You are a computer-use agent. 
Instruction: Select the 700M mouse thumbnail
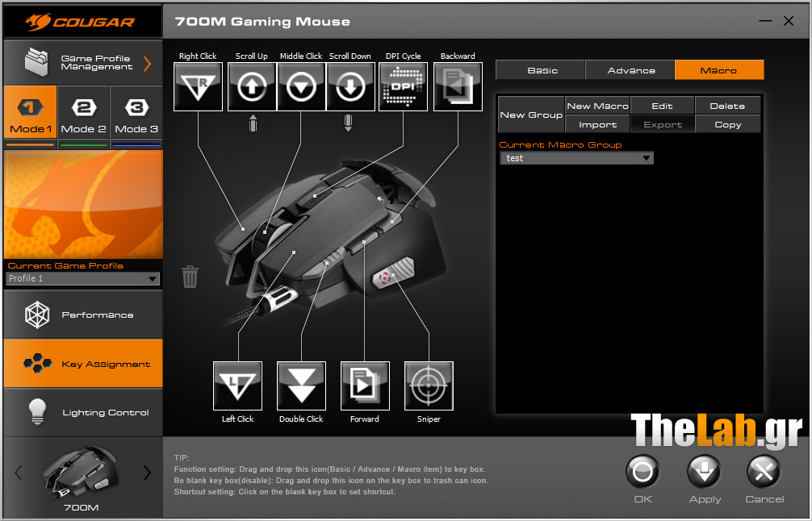point(81,472)
